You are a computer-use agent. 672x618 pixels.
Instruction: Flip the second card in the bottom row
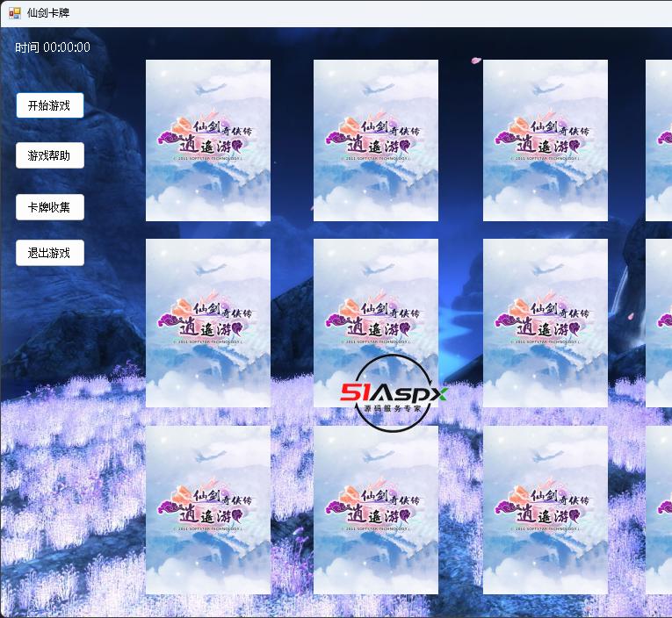pos(376,510)
